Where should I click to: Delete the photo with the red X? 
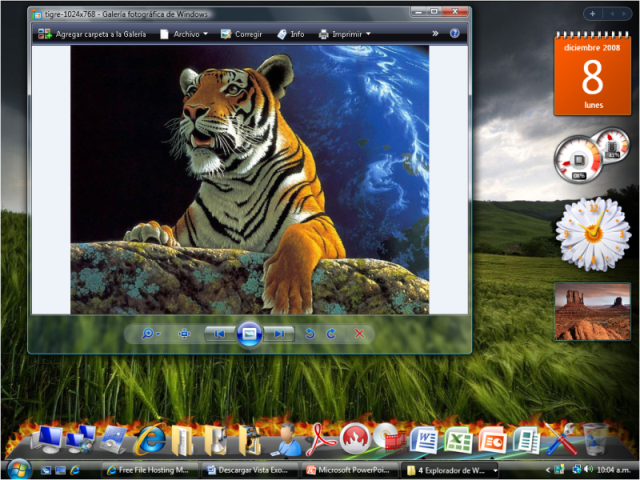(359, 333)
